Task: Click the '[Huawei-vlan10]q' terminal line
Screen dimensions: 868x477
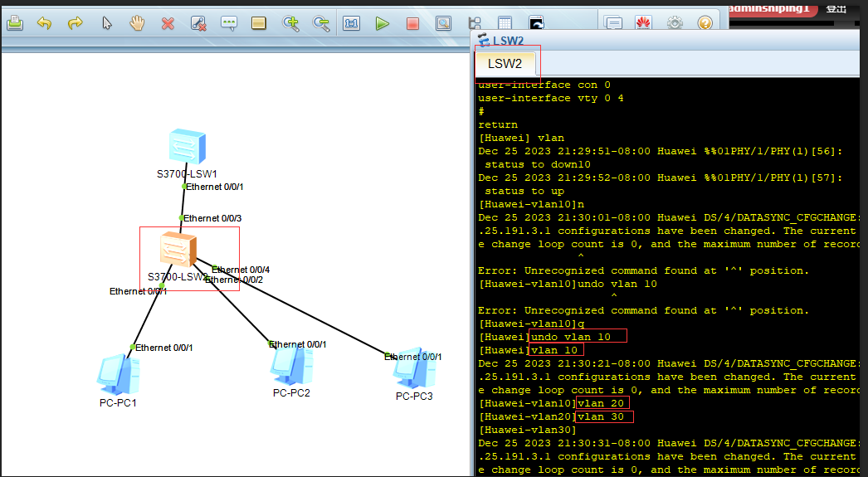Action: [x=531, y=324]
